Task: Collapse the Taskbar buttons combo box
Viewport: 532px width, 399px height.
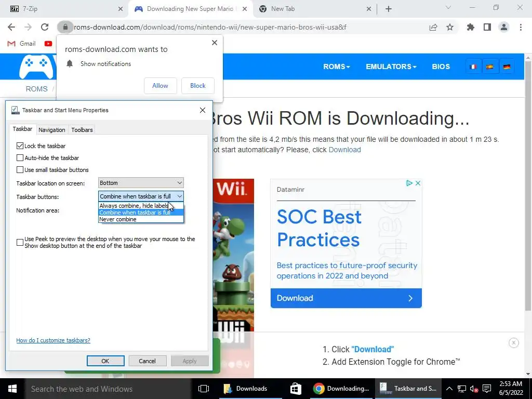Action: (x=141, y=196)
